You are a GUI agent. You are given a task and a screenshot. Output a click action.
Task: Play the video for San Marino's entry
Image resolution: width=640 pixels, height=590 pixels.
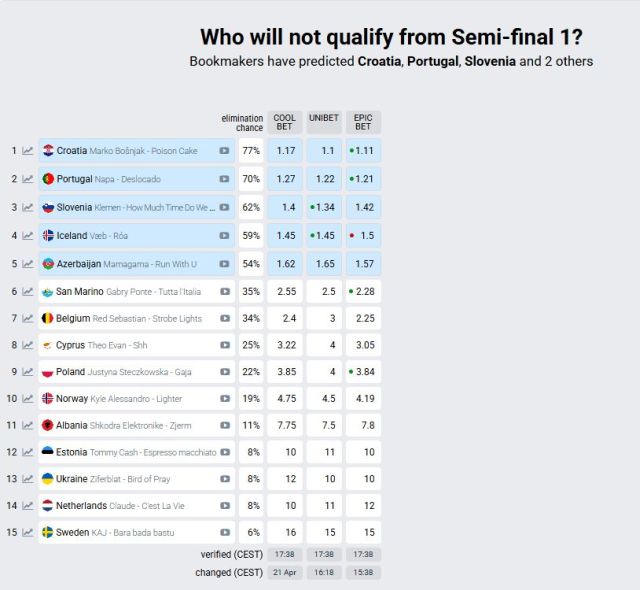225,292
